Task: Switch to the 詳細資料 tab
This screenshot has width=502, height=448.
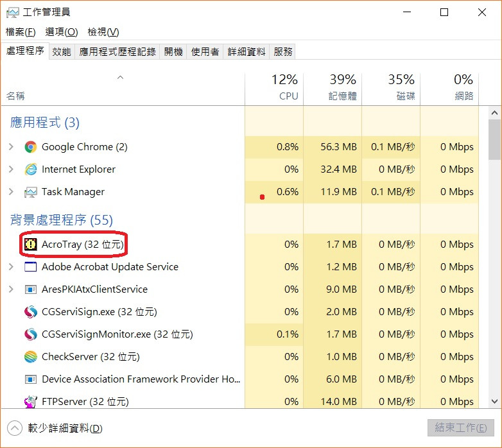Action: click(x=247, y=52)
